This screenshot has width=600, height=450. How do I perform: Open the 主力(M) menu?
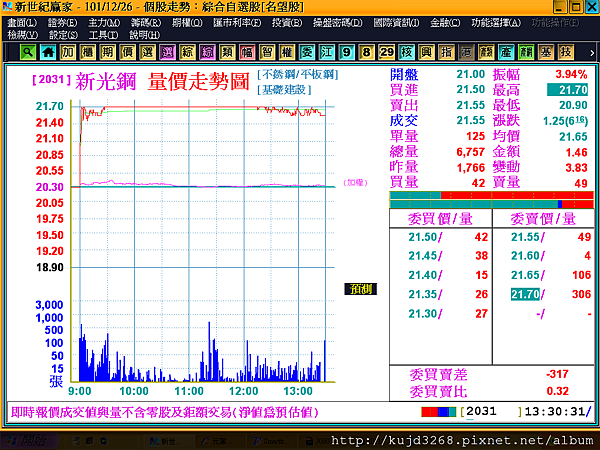pos(104,23)
